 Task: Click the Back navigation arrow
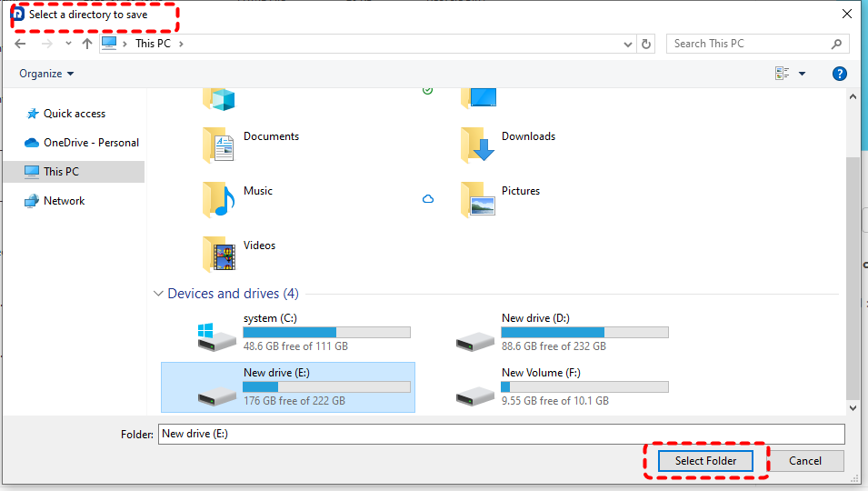21,44
